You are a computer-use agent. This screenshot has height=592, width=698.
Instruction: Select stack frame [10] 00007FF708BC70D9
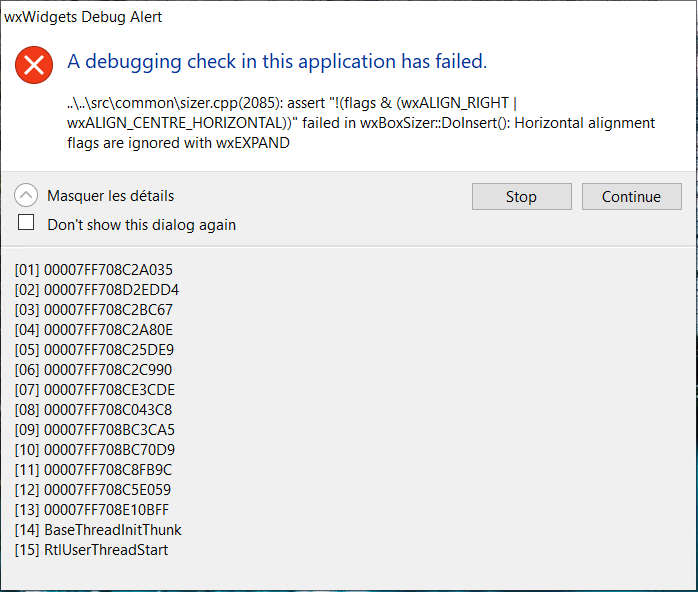pyautogui.click(x=94, y=450)
